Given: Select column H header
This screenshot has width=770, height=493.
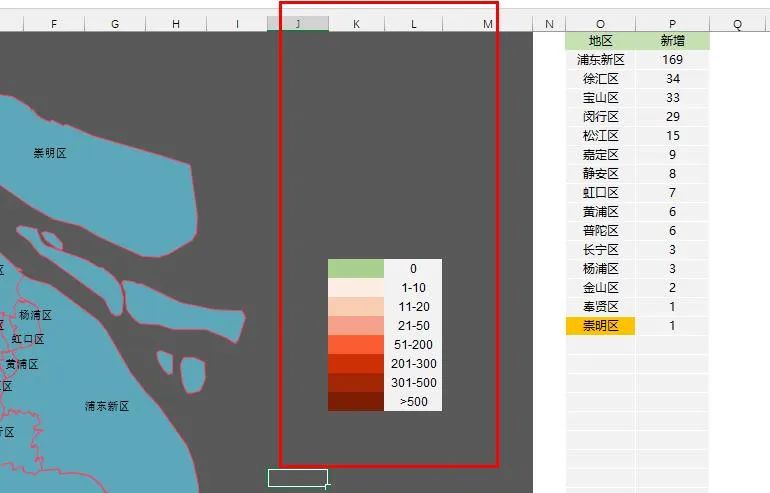Looking at the screenshot, I should 176,24.
